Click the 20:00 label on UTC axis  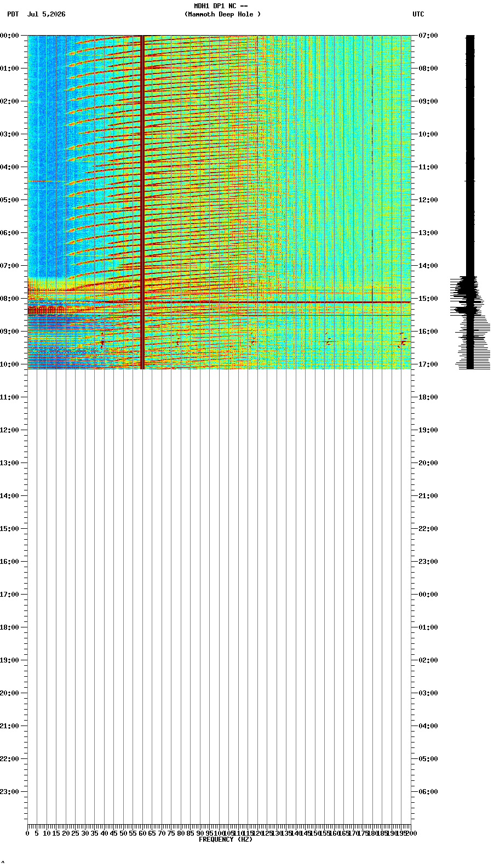(428, 462)
